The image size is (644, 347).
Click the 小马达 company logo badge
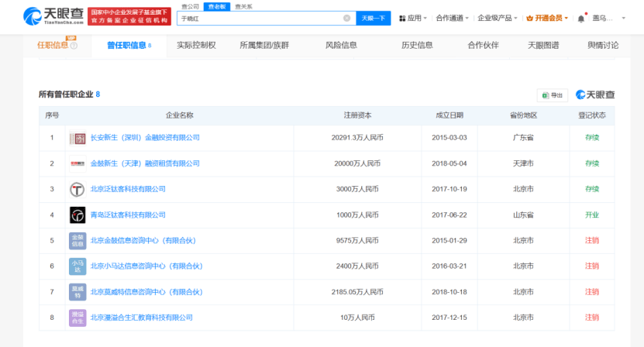pyautogui.click(x=77, y=266)
